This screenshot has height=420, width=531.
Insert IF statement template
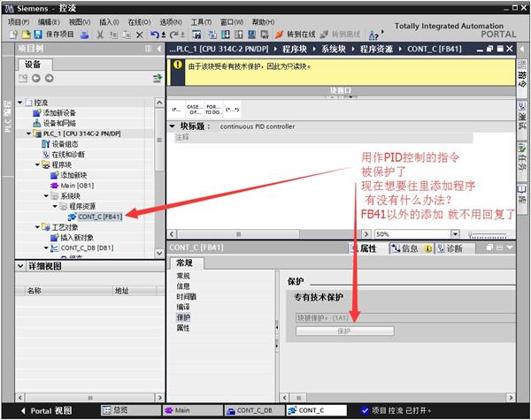[x=176, y=110]
